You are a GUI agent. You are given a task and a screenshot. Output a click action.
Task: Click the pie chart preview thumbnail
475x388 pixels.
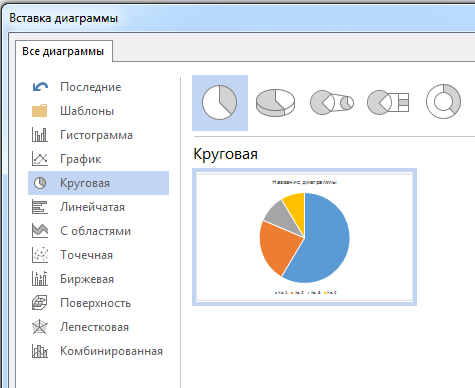tap(304, 237)
